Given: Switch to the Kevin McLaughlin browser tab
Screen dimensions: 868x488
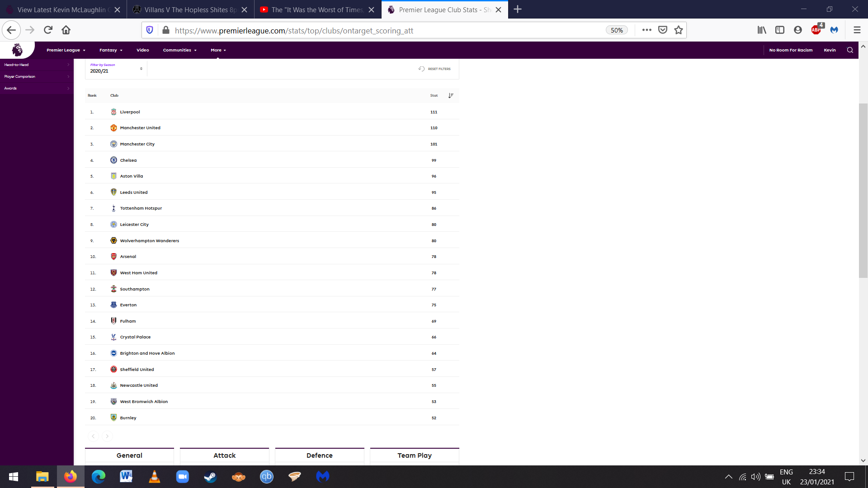Looking at the screenshot, I should click(63, 9).
